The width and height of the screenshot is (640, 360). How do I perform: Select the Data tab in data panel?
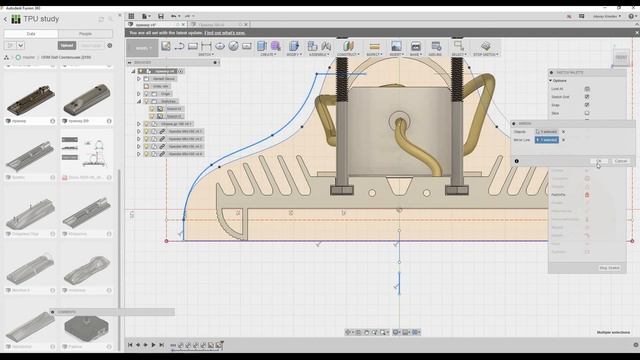tap(31, 34)
